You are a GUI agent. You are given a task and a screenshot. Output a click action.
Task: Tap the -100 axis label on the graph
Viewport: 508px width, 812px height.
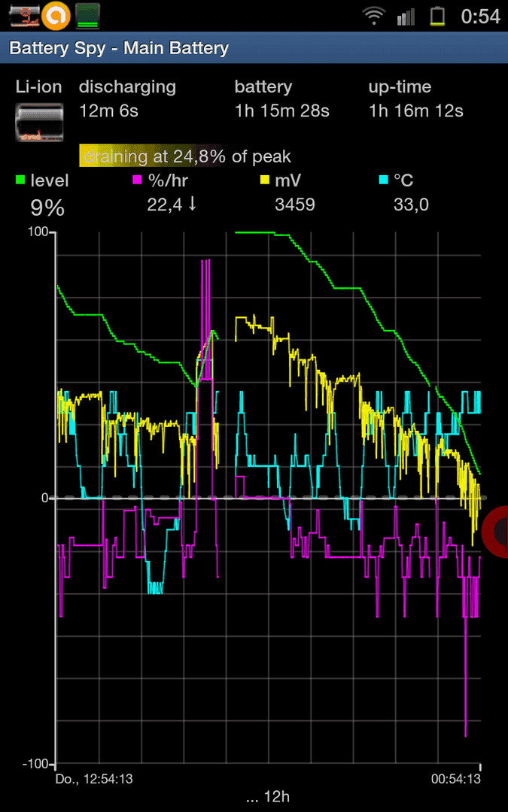click(35, 765)
